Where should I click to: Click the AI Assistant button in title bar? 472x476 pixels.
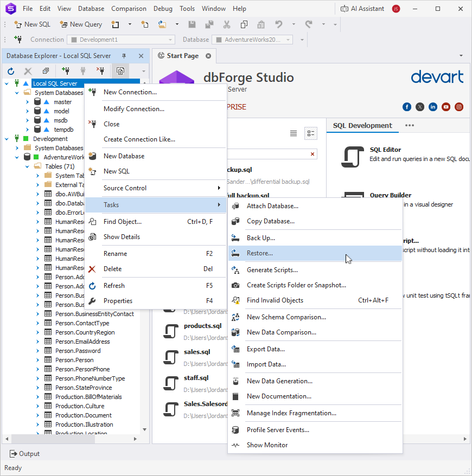pos(362,8)
